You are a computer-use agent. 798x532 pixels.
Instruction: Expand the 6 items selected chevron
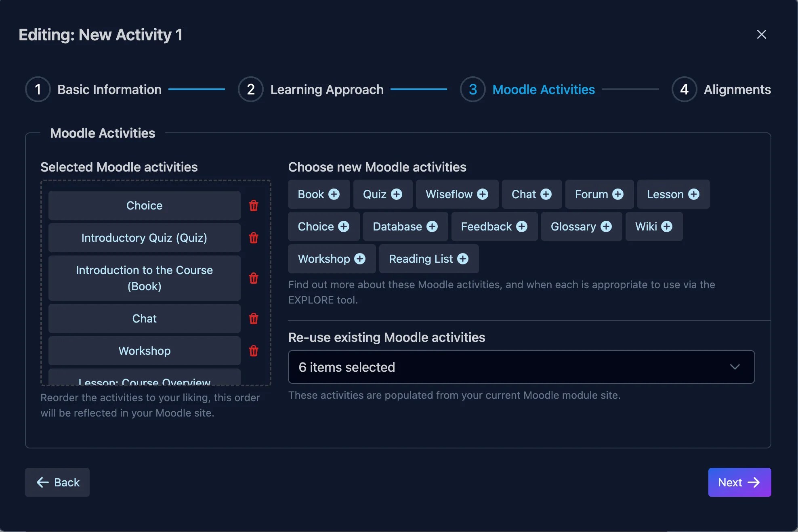(x=735, y=367)
